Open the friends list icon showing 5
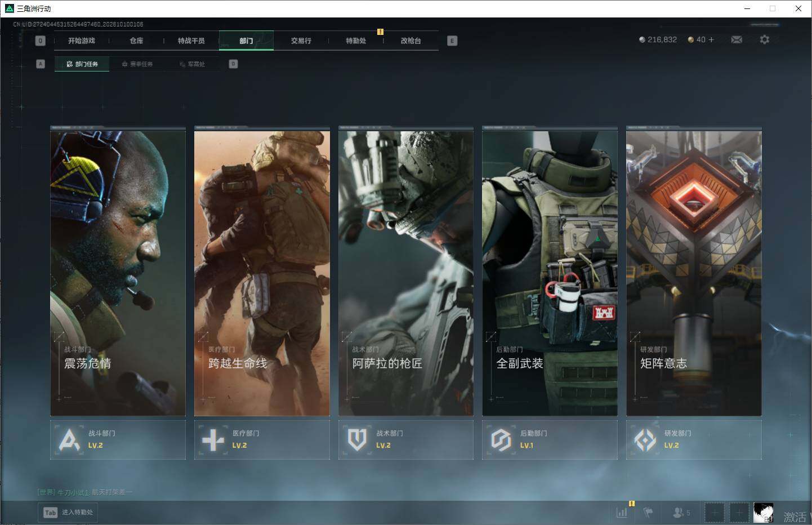This screenshot has height=525, width=812. 681,513
